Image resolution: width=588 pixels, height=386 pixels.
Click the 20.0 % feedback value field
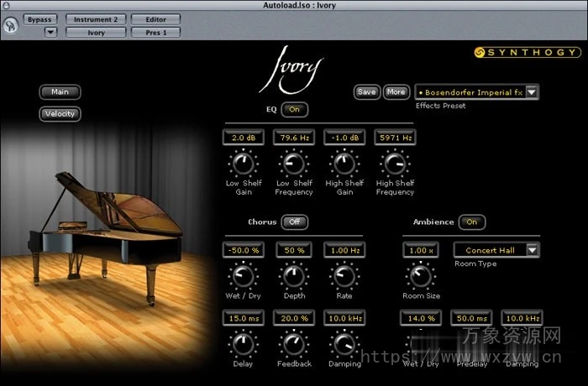(x=294, y=318)
